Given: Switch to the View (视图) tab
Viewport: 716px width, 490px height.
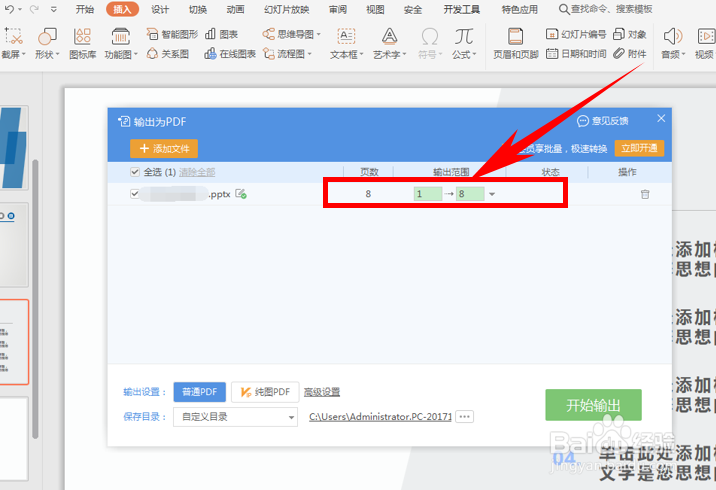Looking at the screenshot, I should [375, 9].
